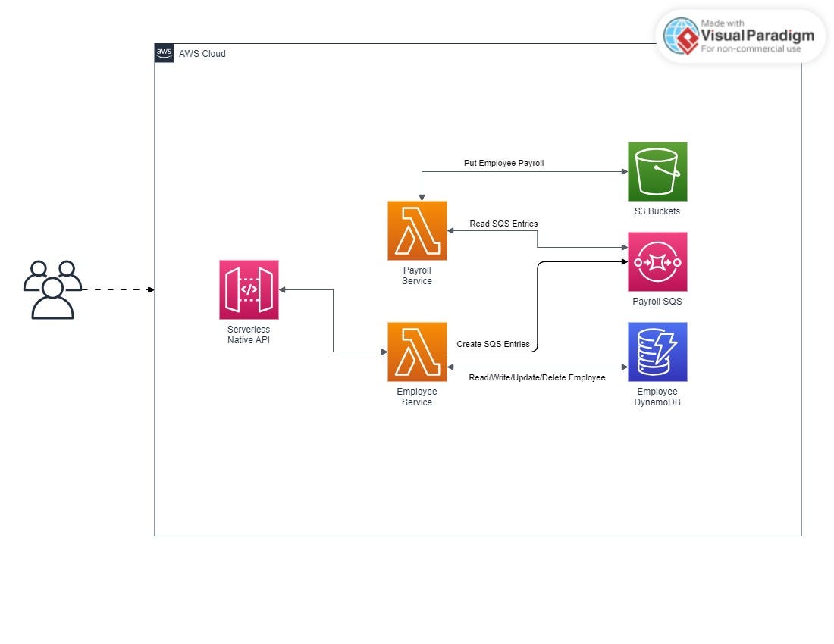Click the Payroll Service caption text
The image size is (834, 644).
pyautogui.click(x=417, y=276)
